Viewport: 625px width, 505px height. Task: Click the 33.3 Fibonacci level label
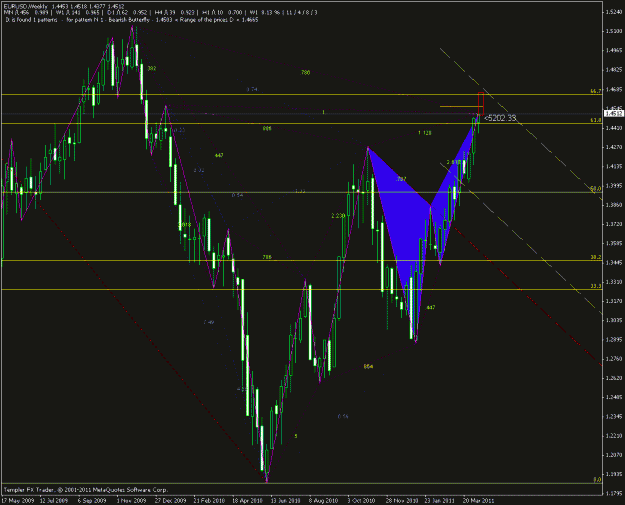(x=596, y=286)
